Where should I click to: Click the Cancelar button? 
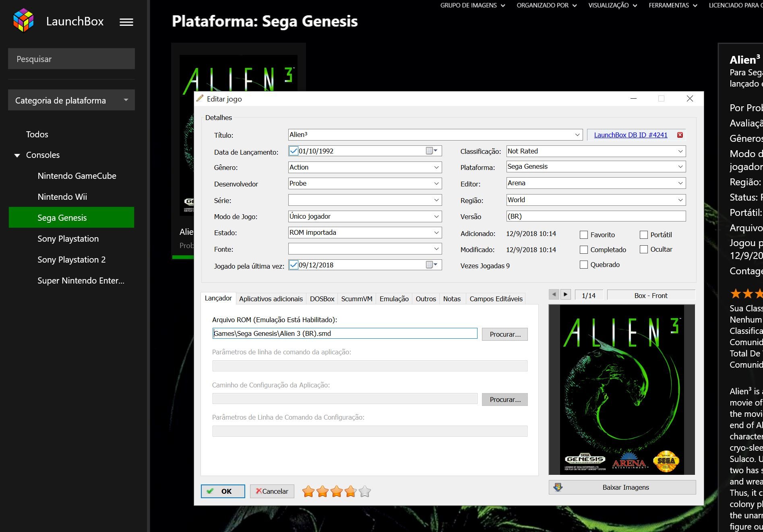coord(272,491)
